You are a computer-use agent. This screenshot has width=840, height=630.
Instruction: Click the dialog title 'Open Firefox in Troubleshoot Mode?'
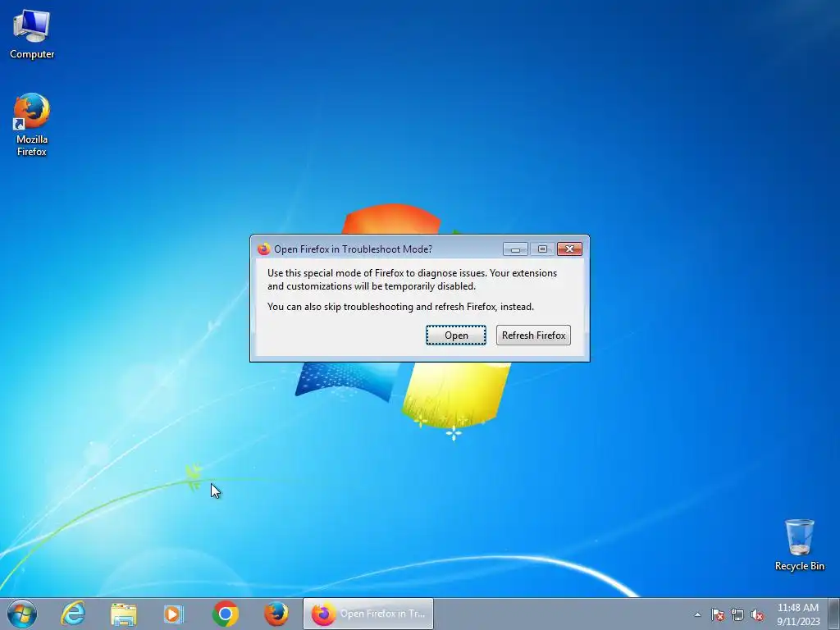coord(353,249)
